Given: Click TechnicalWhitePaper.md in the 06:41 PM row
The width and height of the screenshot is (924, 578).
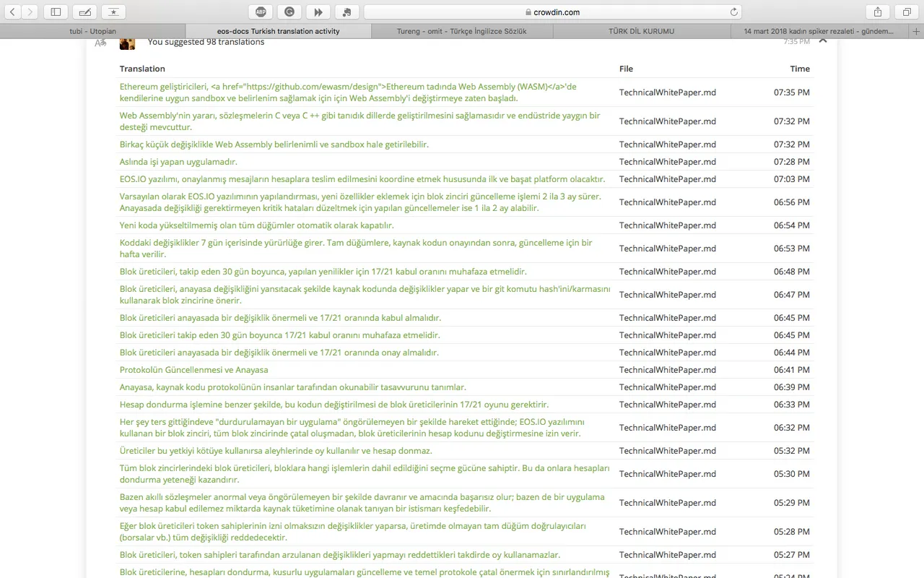Looking at the screenshot, I should tap(668, 370).
